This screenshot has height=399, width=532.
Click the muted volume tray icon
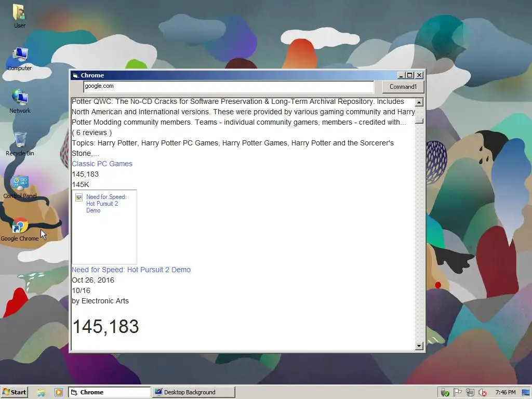[x=482, y=393]
